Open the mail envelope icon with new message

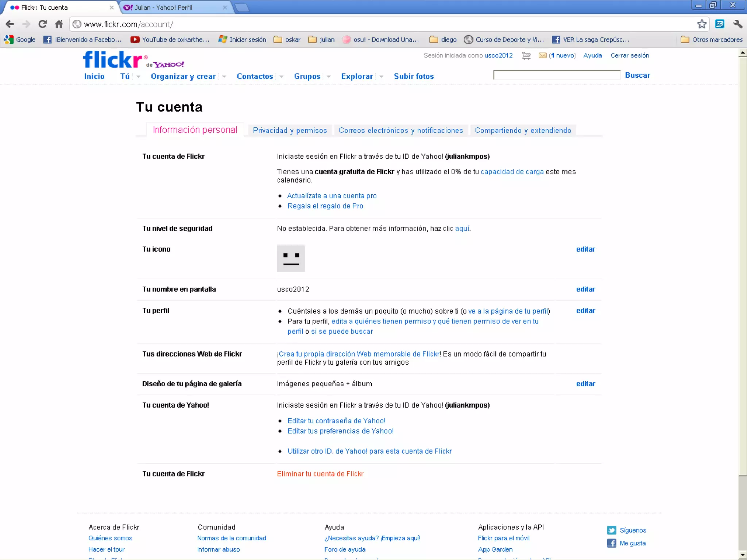542,55
